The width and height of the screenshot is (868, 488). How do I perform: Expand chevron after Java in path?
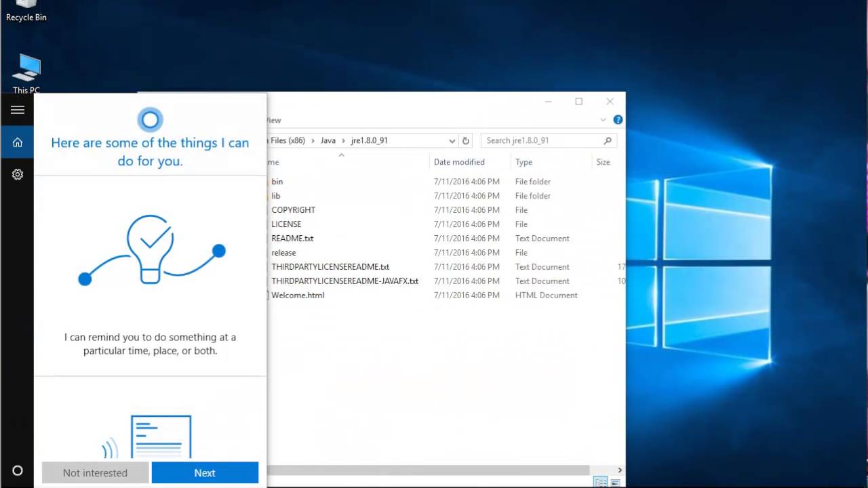[x=344, y=140]
